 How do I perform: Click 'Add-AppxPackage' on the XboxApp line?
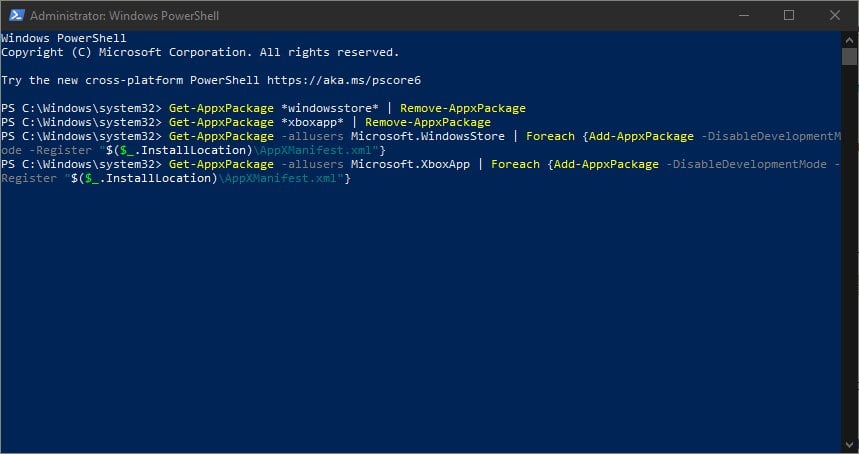pyautogui.click(x=606, y=164)
